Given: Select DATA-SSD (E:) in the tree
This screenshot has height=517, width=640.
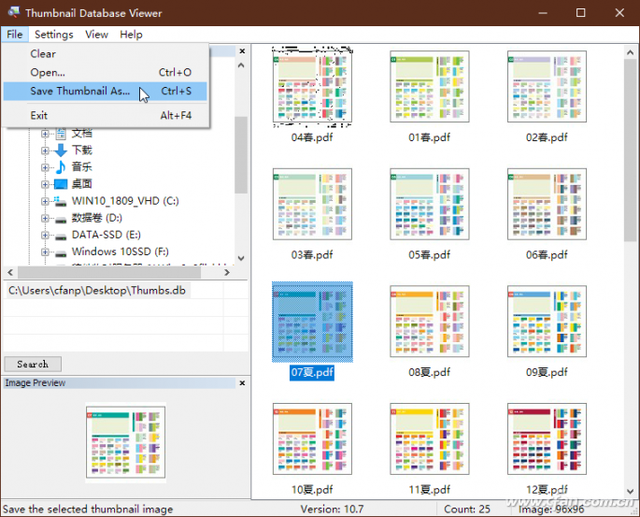Looking at the screenshot, I should (106, 235).
